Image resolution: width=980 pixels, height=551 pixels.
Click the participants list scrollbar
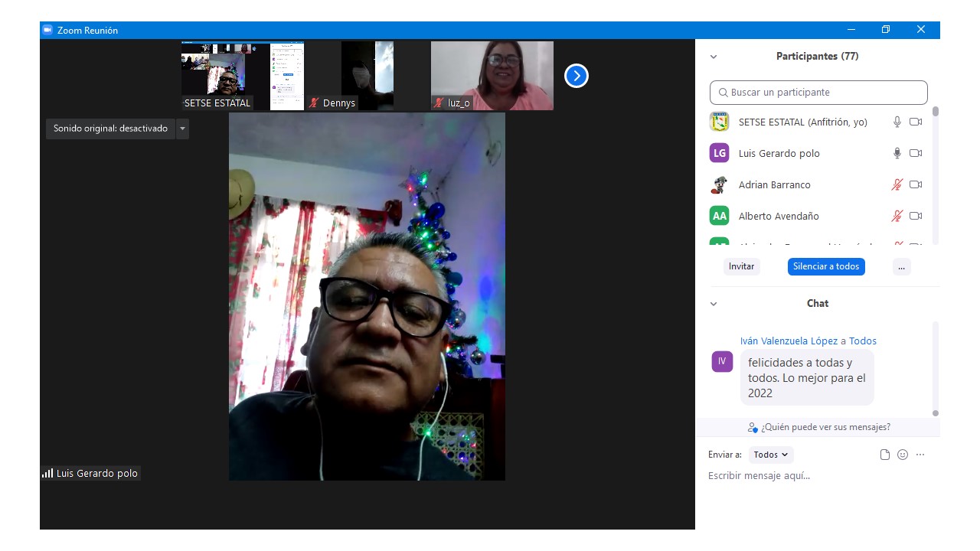935,112
